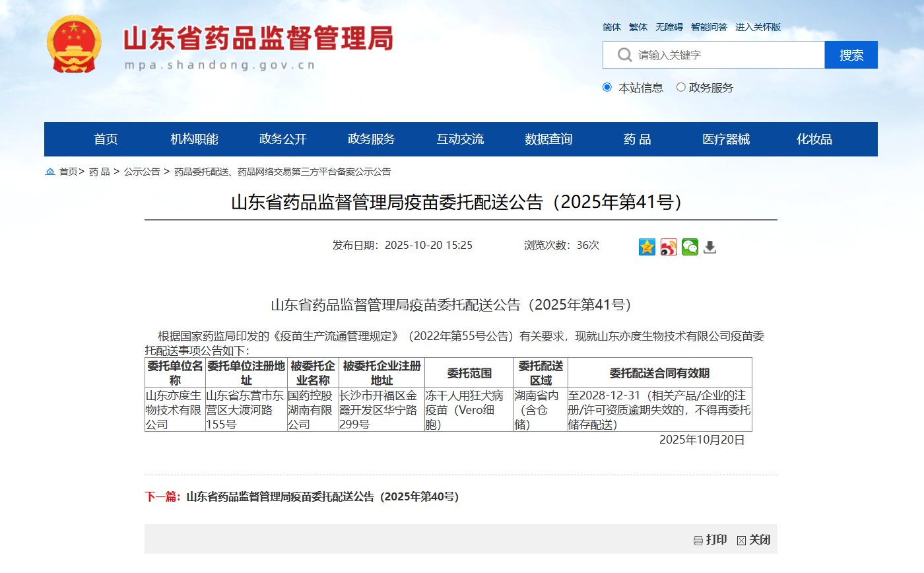Share article to QQ Zone star icon
Viewport: 924px width, 573px height.
(x=647, y=247)
